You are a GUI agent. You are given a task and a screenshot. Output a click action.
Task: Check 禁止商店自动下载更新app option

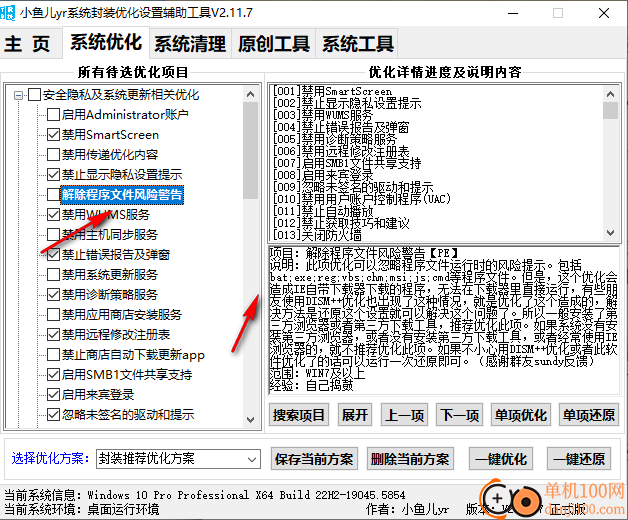point(53,355)
